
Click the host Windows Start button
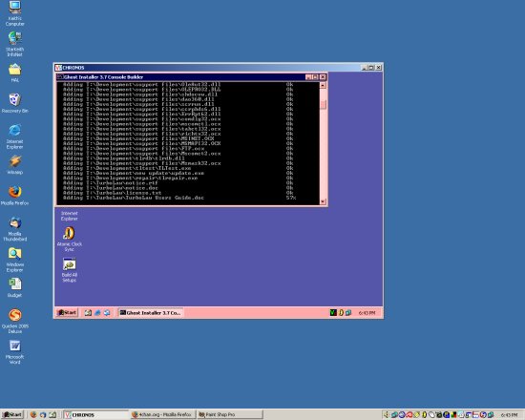[x=12, y=414]
